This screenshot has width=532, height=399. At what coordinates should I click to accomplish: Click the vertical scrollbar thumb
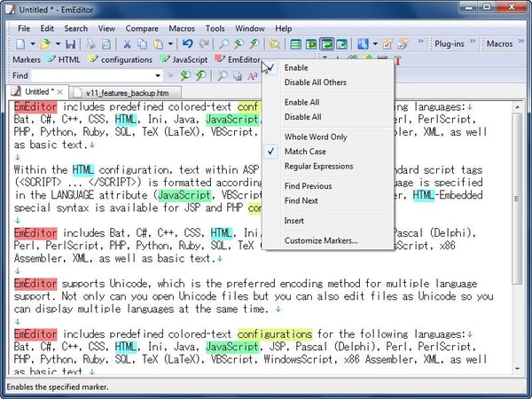click(517, 199)
